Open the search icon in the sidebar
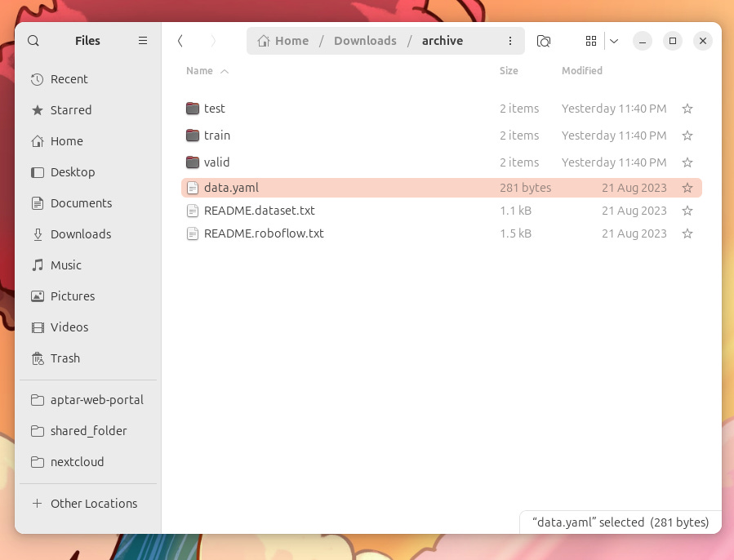This screenshot has height=560, width=734. [x=33, y=41]
